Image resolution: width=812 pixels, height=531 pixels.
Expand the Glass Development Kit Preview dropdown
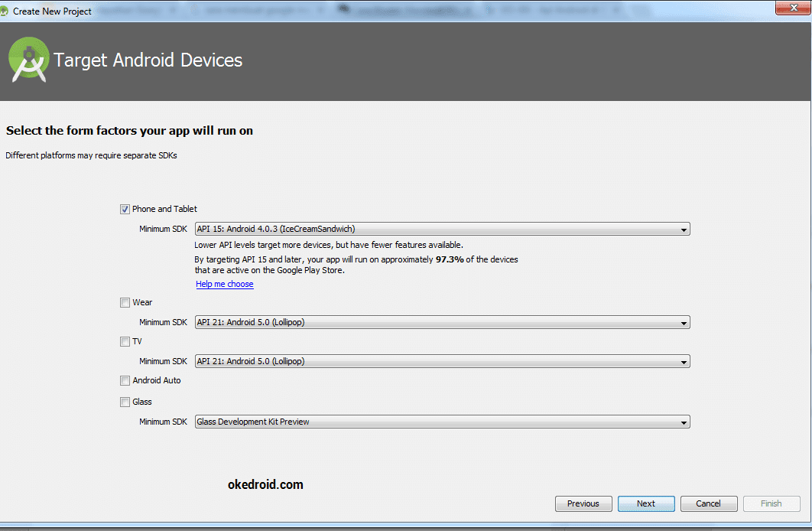442,422
